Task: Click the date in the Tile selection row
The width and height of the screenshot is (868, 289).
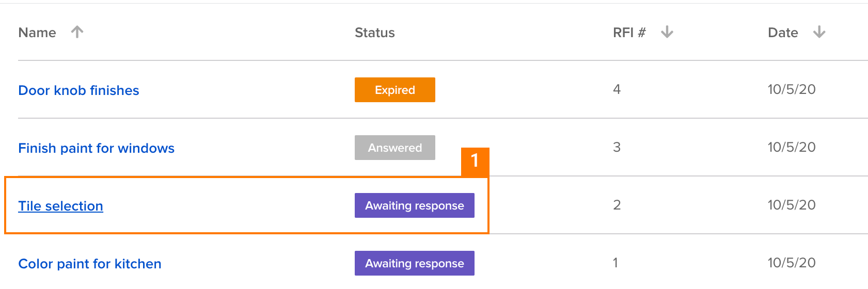Action: (792, 205)
